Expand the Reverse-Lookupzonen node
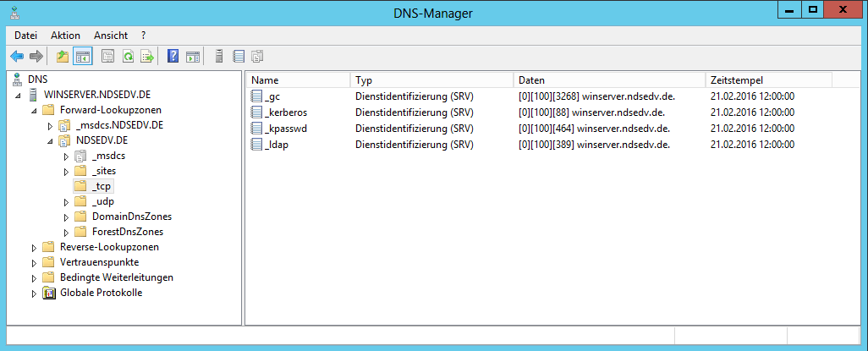 point(35,247)
